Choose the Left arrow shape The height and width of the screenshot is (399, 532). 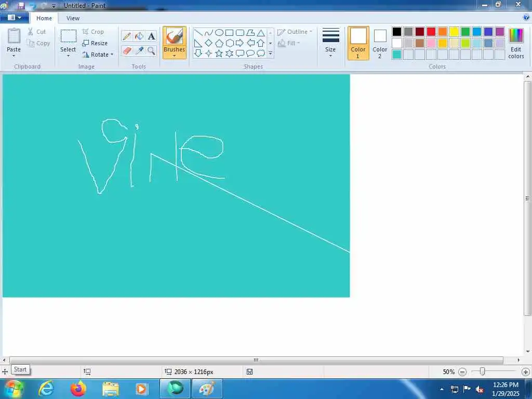pos(250,43)
